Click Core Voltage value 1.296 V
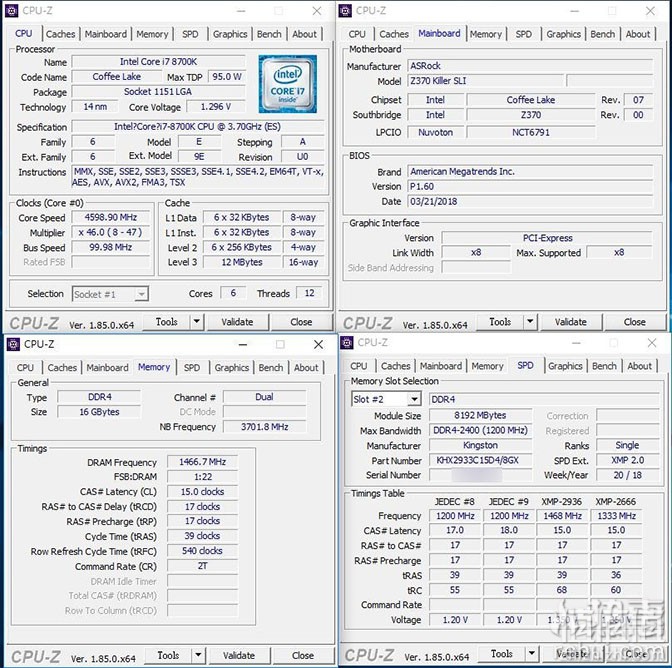The image size is (672, 668). coord(216,107)
